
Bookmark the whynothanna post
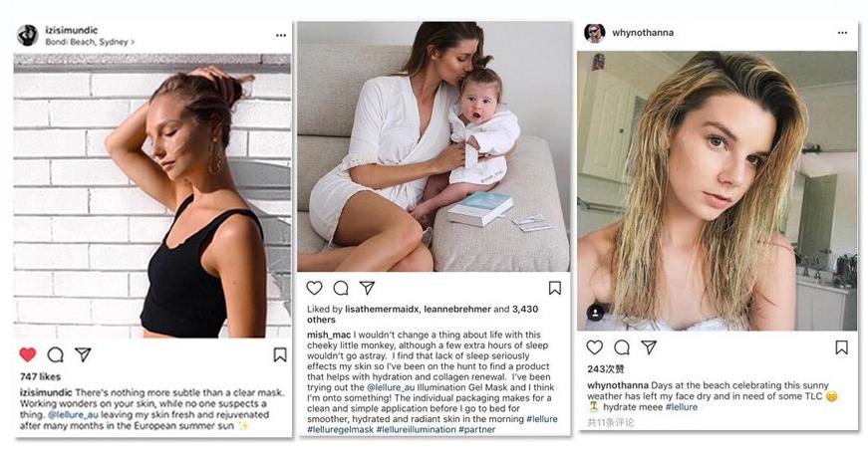coord(841,346)
